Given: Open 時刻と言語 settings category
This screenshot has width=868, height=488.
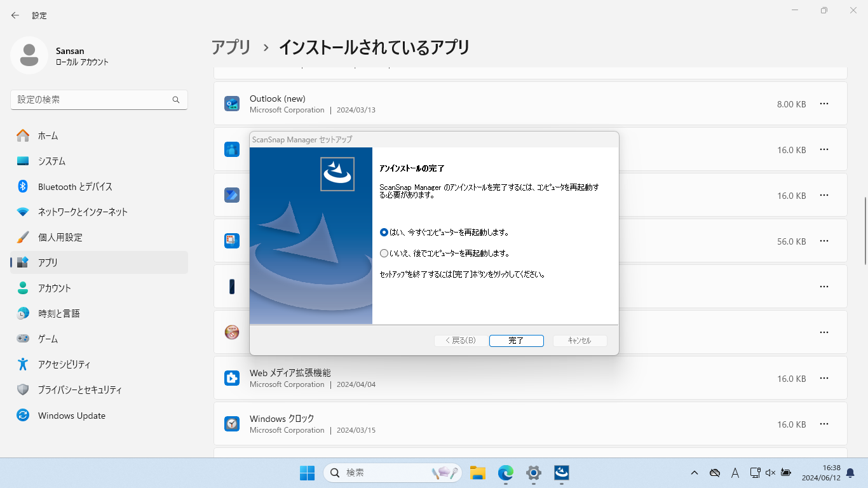Looking at the screenshot, I should click(99, 313).
